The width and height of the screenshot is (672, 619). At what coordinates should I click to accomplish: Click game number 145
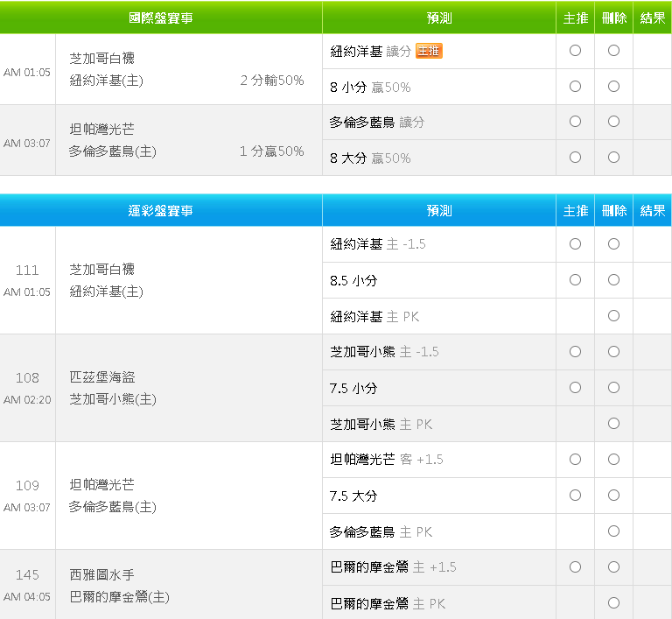27,575
